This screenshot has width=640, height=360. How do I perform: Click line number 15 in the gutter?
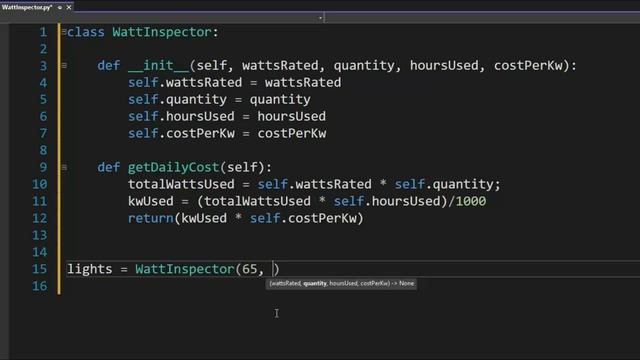coord(40,269)
